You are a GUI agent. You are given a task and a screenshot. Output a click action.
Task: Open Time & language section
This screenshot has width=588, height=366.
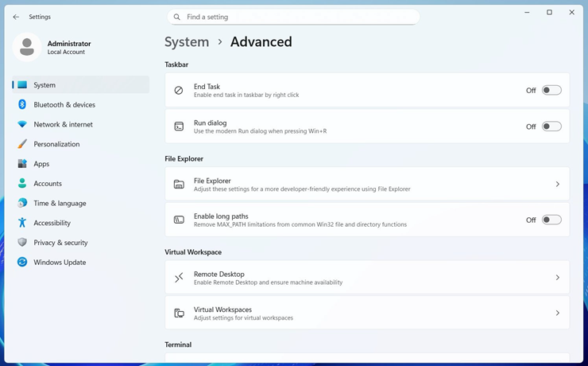(60, 204)
